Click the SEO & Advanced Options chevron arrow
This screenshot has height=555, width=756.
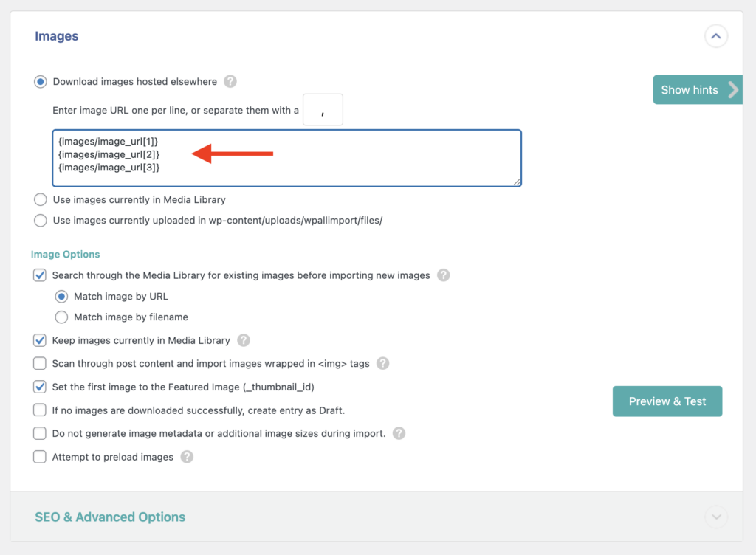715,517
